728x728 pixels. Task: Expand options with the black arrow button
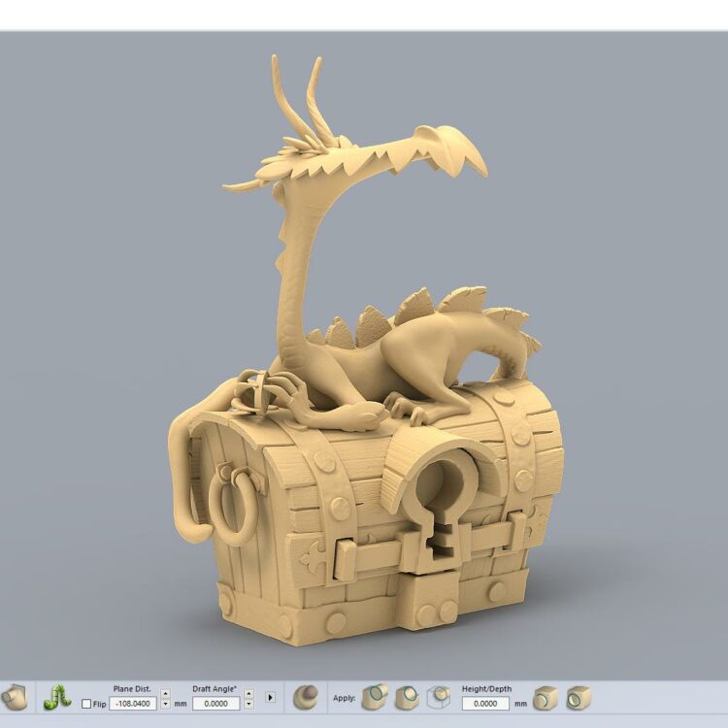point(270,697)
